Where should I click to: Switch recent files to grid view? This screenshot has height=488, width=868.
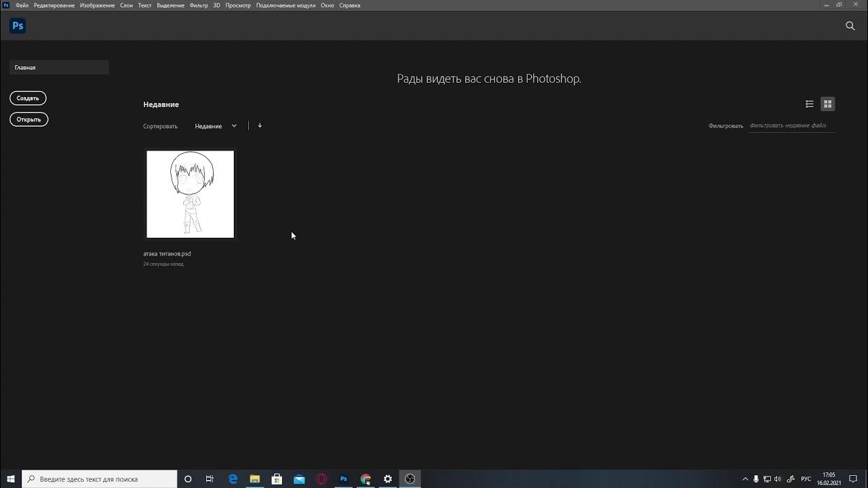pos(827,104)
